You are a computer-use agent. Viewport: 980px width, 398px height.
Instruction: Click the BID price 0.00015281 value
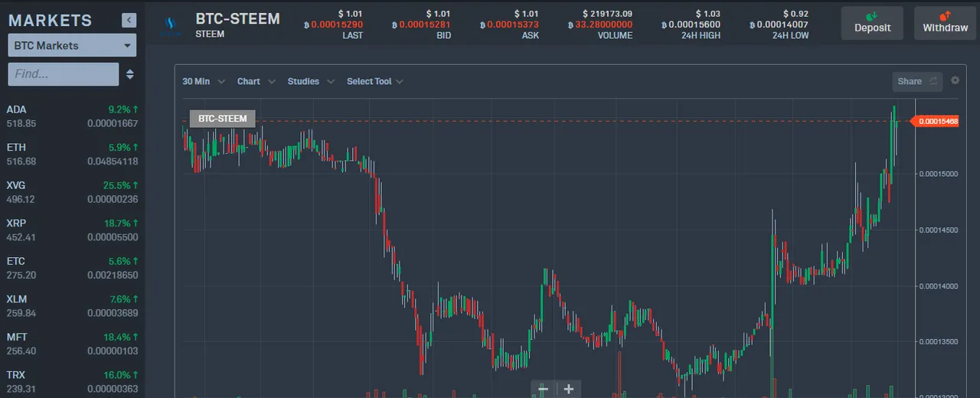pos(421,24)
